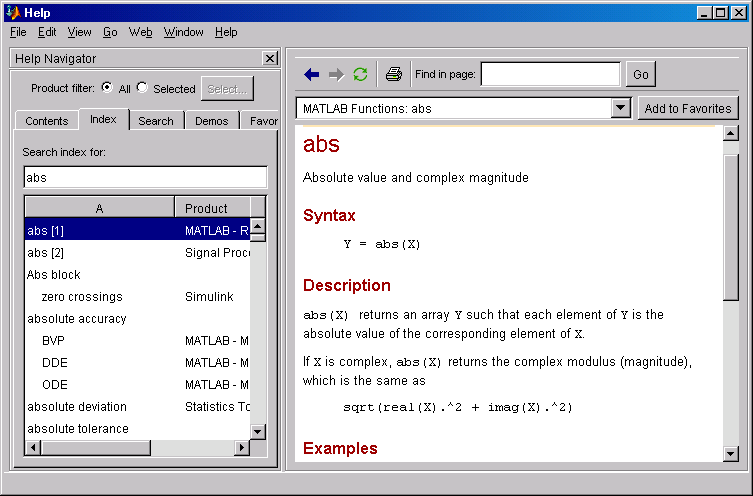Click the help page scroll up arrow
Image resolution: width=753 pixels, height=496 pixels.
730,133
